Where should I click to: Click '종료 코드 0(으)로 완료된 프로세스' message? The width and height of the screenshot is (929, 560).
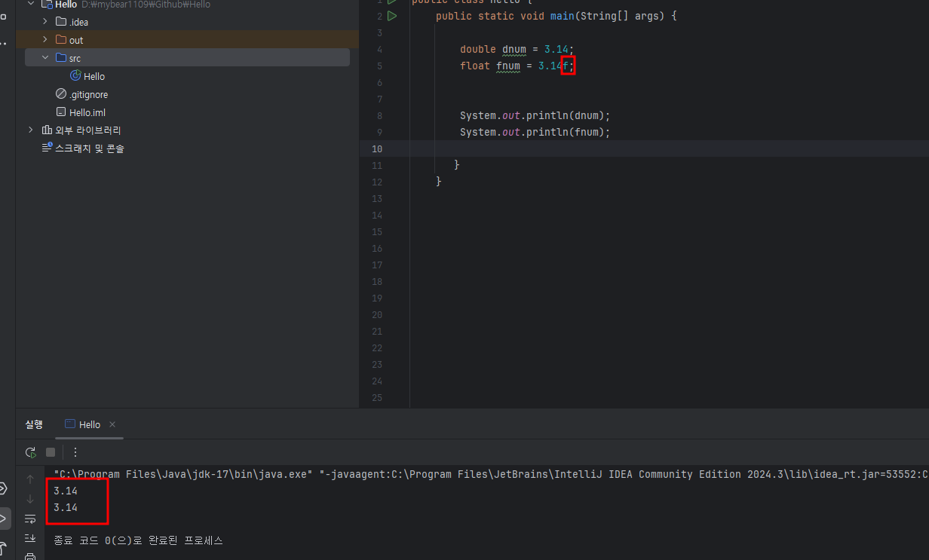pos(138,540)
